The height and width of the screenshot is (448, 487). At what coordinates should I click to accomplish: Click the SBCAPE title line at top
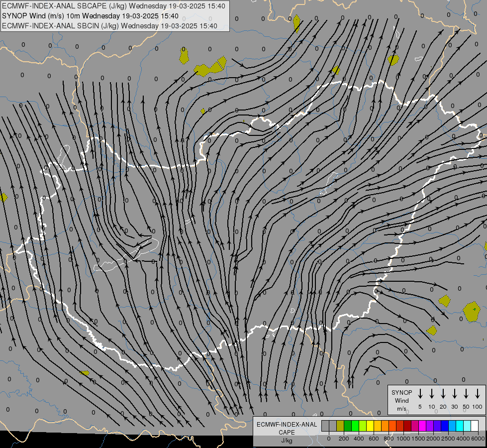113,6
